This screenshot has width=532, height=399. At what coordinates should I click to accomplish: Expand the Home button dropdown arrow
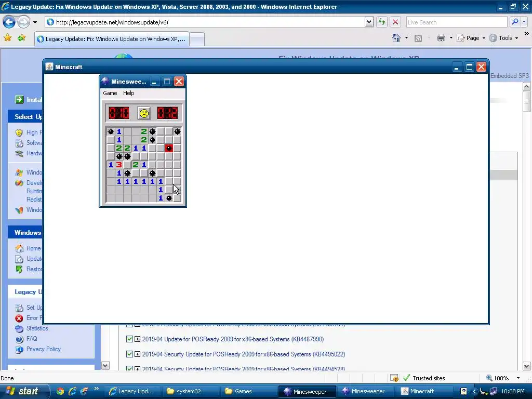(406, 38)
